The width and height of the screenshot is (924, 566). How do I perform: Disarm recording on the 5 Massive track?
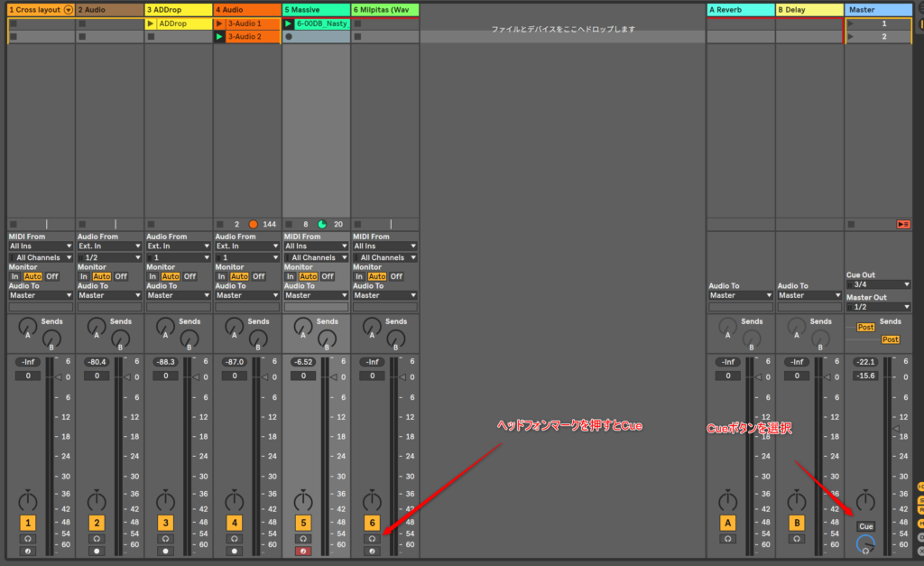(x=303, y=551)
